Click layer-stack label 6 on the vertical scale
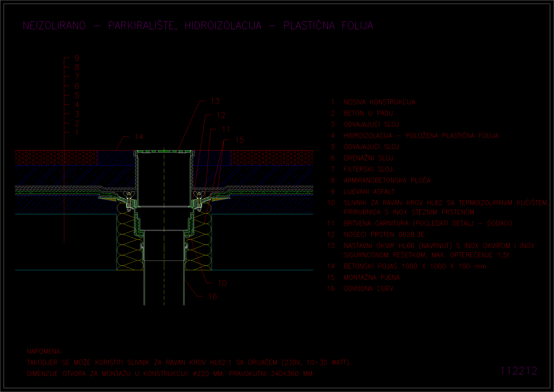Image resolution: width=554 pixels, height=392 pixels. [x=77, y=86]
